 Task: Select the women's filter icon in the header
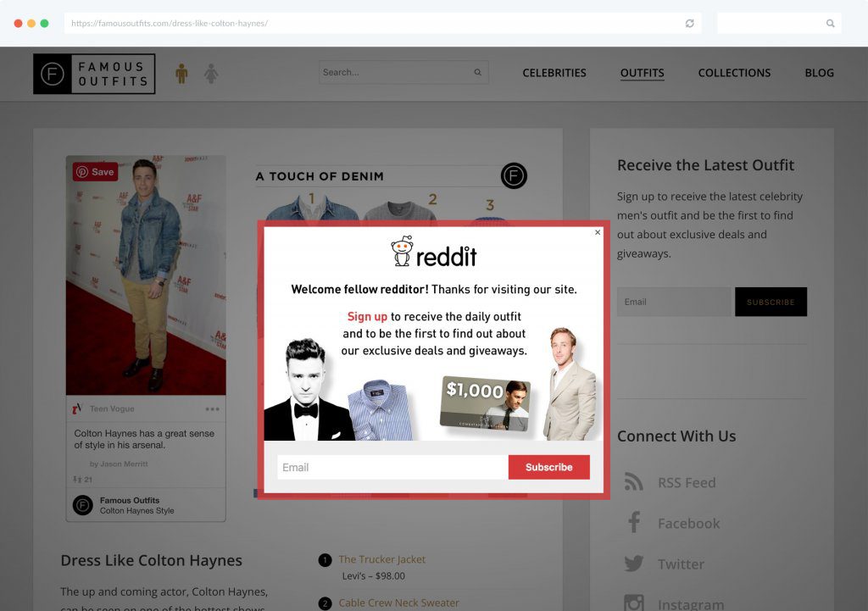pos(210,72)
